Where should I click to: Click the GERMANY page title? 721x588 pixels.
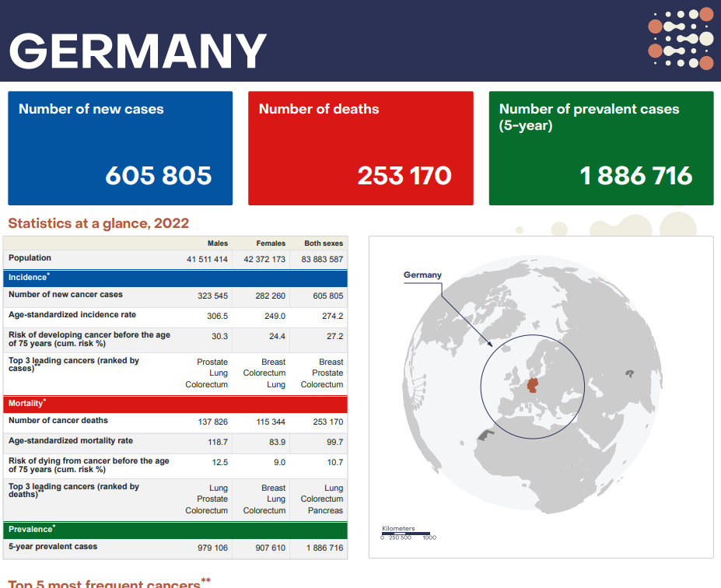pos(138,51)
